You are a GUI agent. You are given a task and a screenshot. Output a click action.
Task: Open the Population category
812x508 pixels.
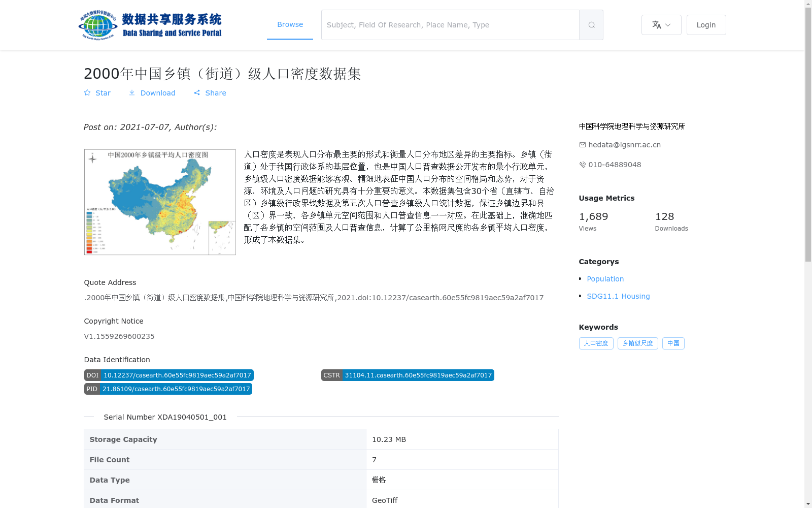(605, 278)
